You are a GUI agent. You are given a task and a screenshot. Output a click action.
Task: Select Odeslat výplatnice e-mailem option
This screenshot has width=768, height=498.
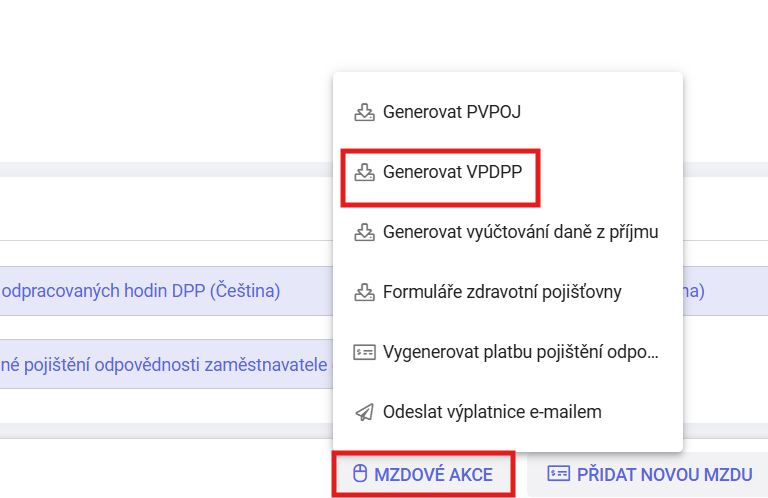point(492,412)
